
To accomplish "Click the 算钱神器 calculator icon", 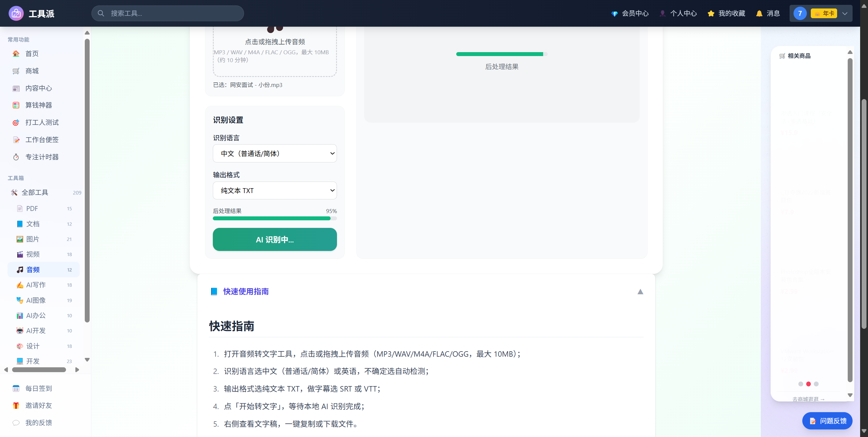I will click(x=16, y=105).
